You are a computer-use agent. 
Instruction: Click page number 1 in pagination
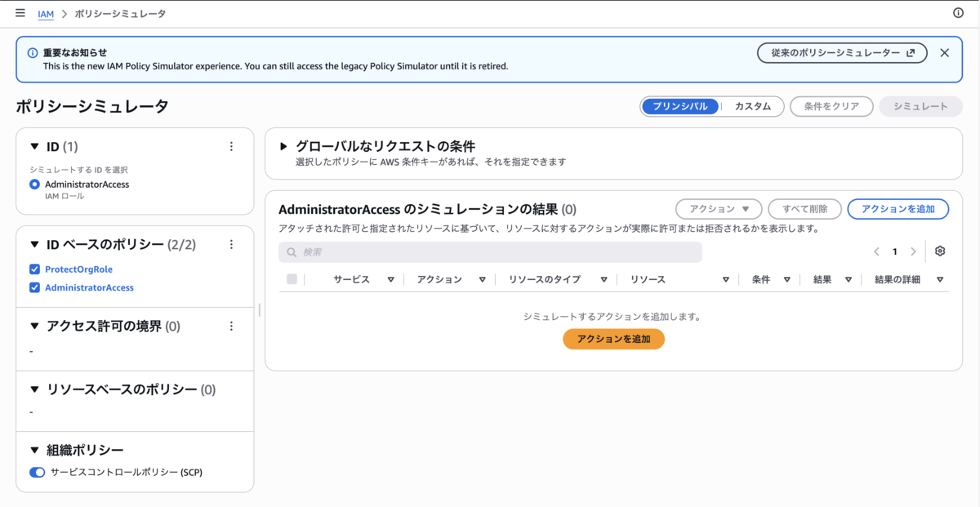[x=895, y=251]
